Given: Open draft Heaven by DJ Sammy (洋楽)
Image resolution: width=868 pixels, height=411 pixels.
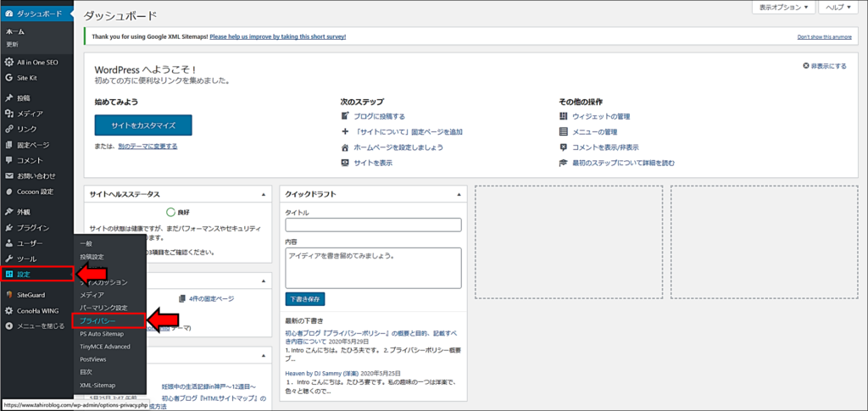Looking at the screenshot, I should click(321, 373).
